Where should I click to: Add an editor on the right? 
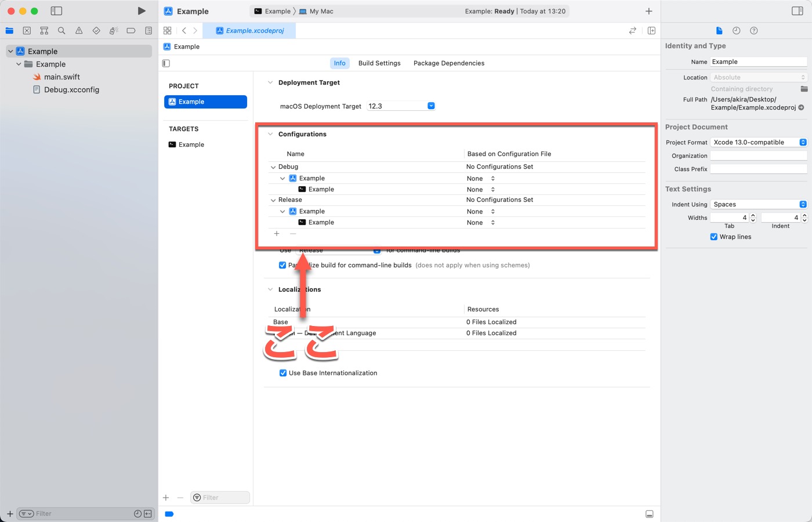pos(651,31)
